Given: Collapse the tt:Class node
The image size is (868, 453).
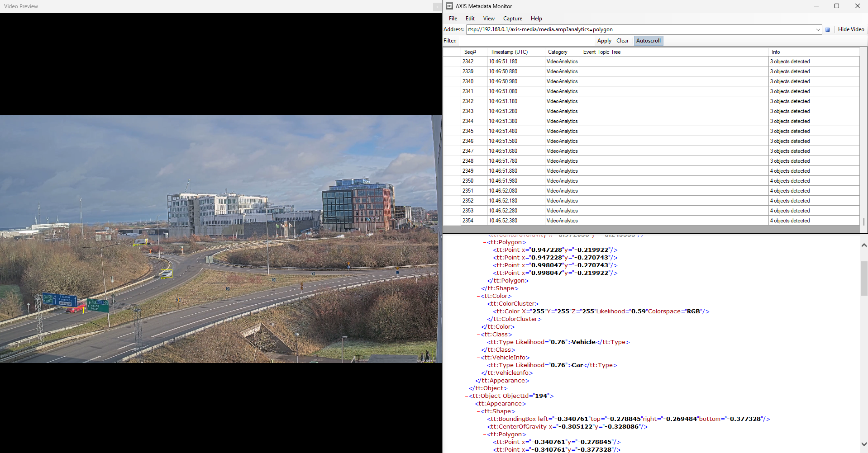Looking at the screenshot, I should point(478,335).
